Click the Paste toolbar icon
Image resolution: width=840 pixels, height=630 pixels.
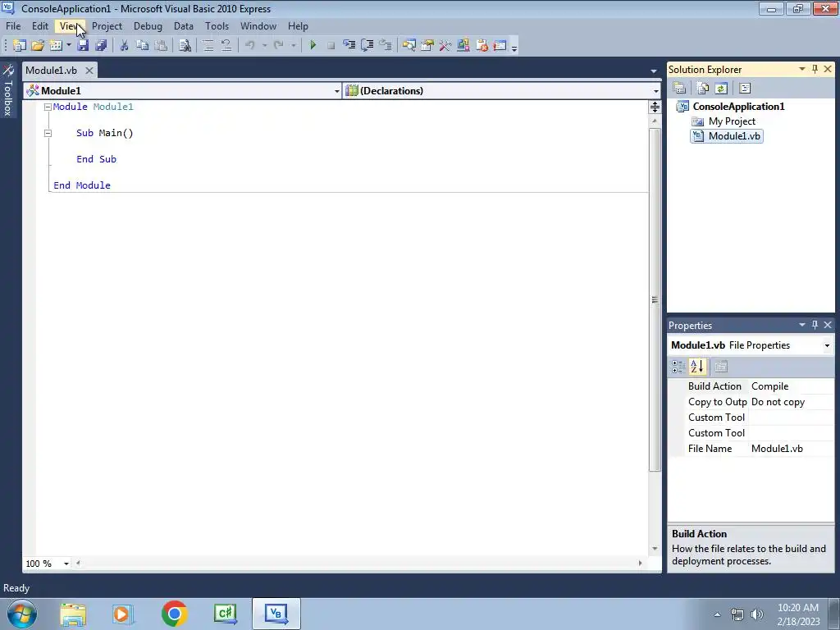click(160, 46)
